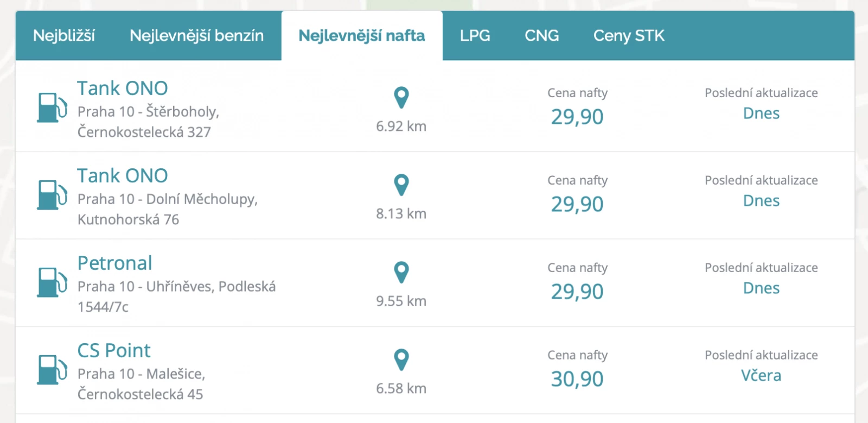Open the Petronal station link
868x423 pixels.
point(115,263)
